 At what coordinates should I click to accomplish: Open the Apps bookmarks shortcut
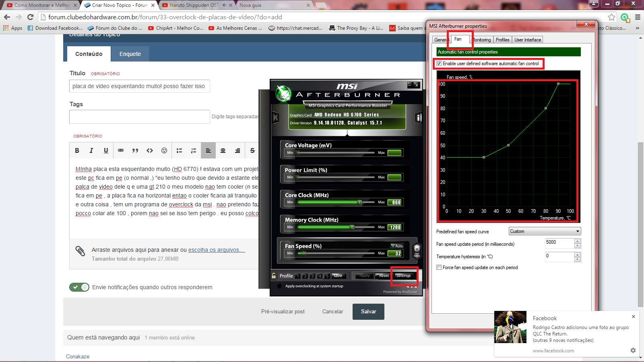pos(12,28)
